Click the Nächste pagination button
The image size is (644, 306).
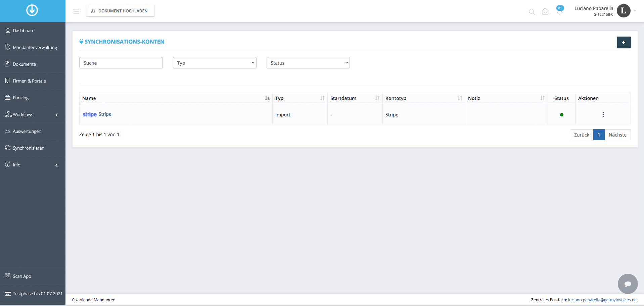click(617, 135)
